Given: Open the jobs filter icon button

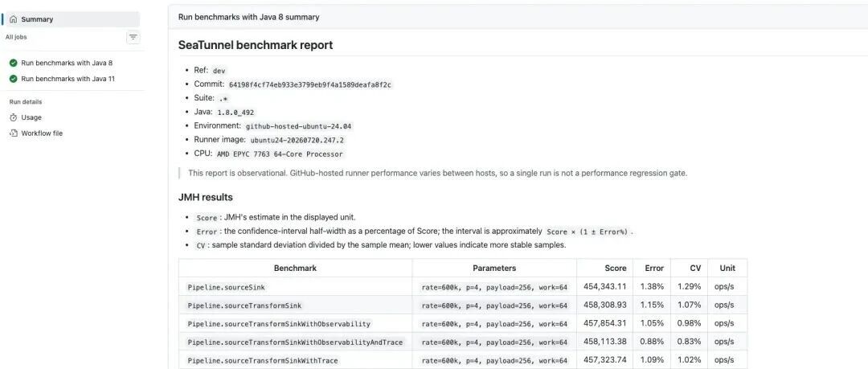Looking at the screenshot, I should click(x=133, y=37).
